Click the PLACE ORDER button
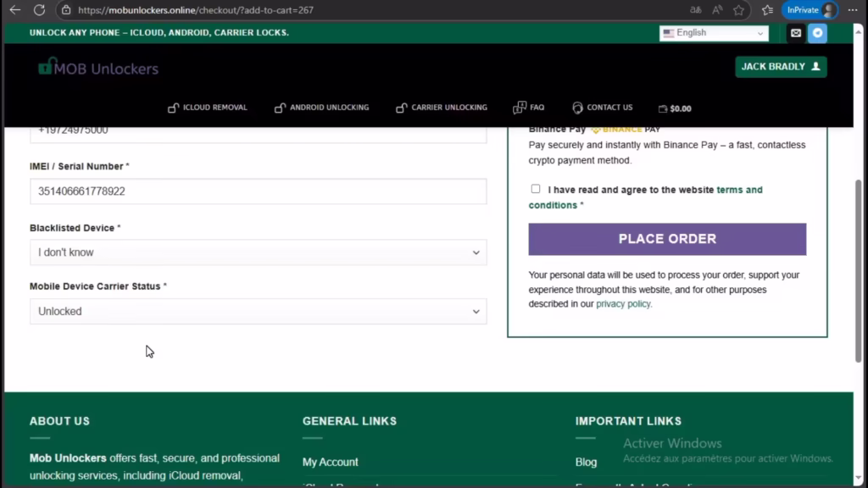The width and height of the screenshot is (868, 488). [667, 239]
